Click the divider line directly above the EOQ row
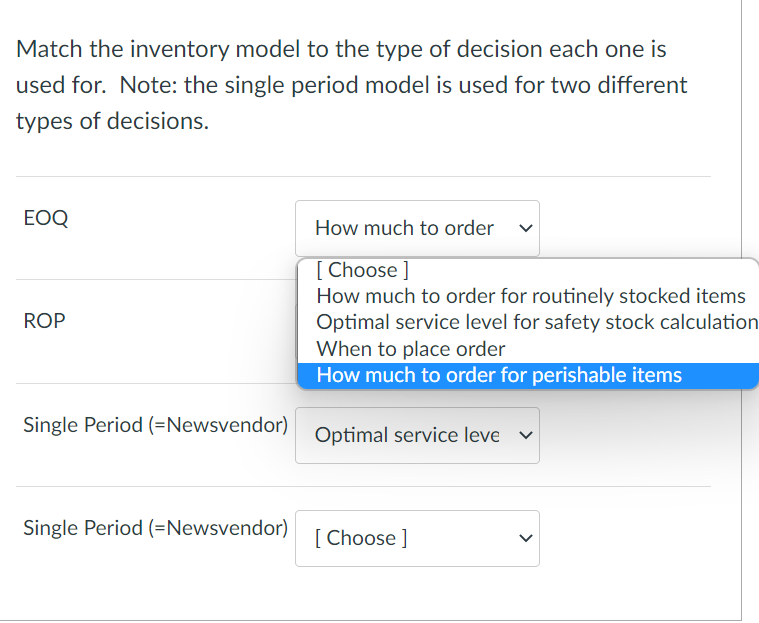Image resolution: width=759 pixels, height=623 pixels. (362, 177)
